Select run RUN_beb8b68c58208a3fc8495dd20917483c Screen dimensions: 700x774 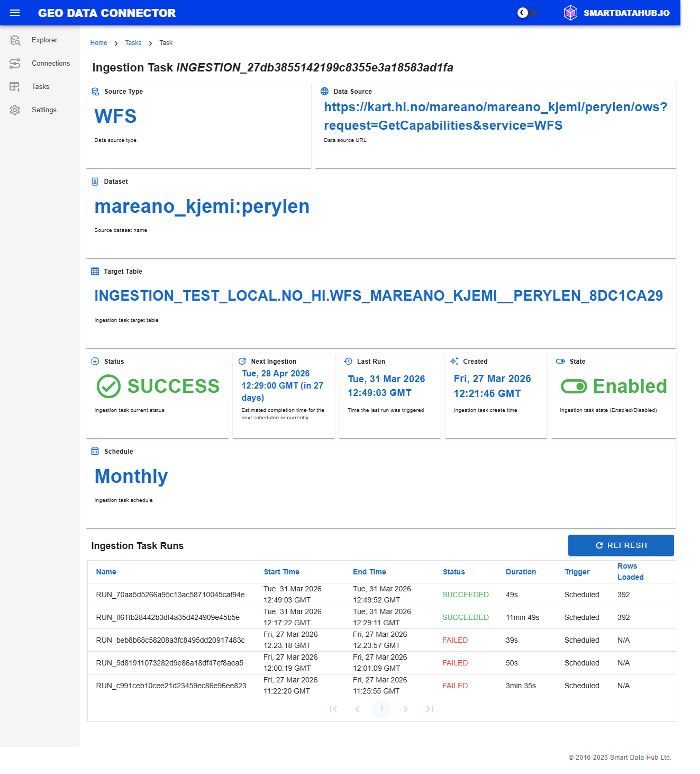[x=170, y=640]
